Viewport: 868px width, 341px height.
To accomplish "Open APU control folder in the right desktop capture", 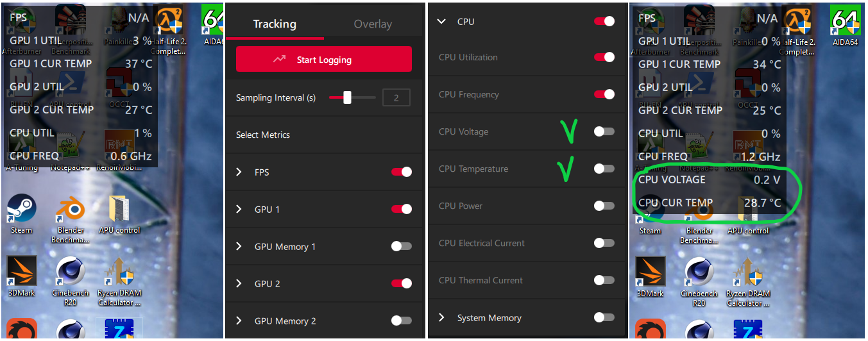I will point(748,209).
